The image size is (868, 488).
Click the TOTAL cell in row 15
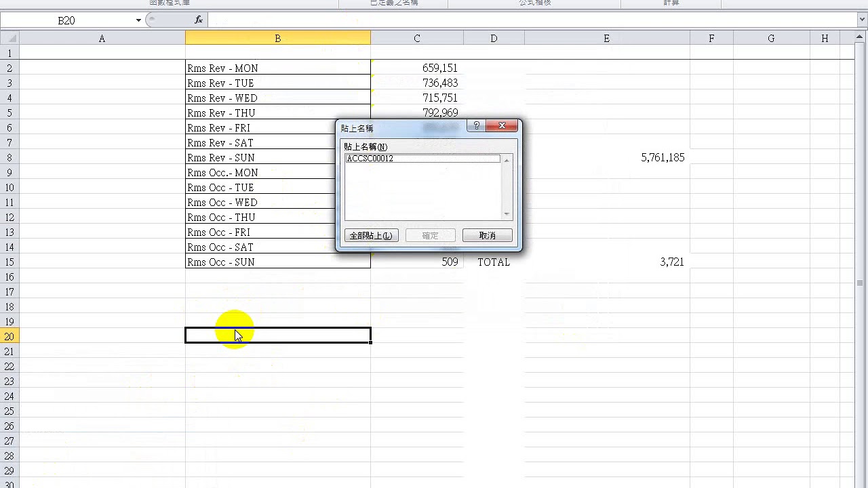[x=494, y=262]
